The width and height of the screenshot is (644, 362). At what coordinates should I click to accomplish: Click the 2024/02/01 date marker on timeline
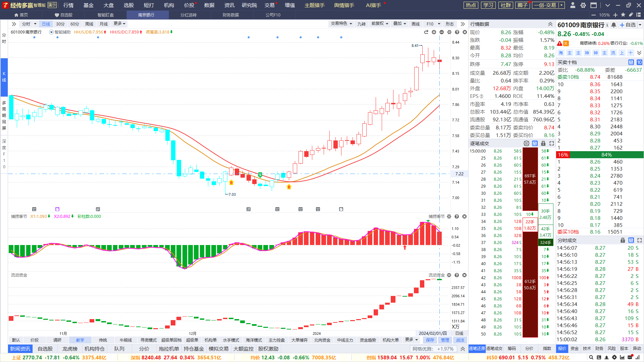[x=433, y=334]
